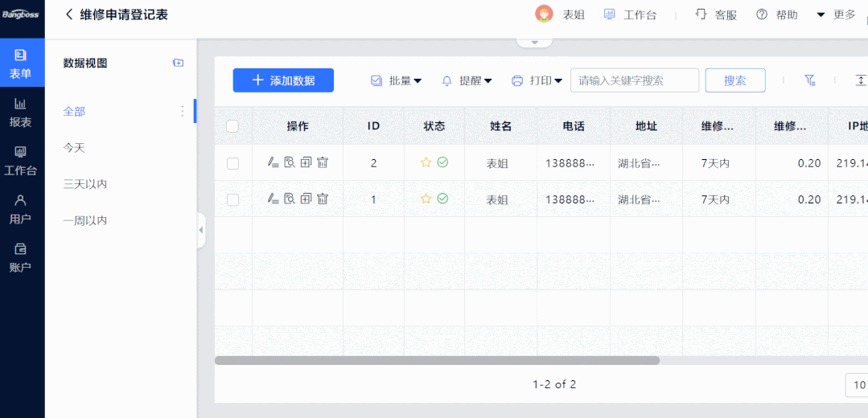Tick the select-all checkbox in table header
The image size is (868, 418).
coord(232,126)
